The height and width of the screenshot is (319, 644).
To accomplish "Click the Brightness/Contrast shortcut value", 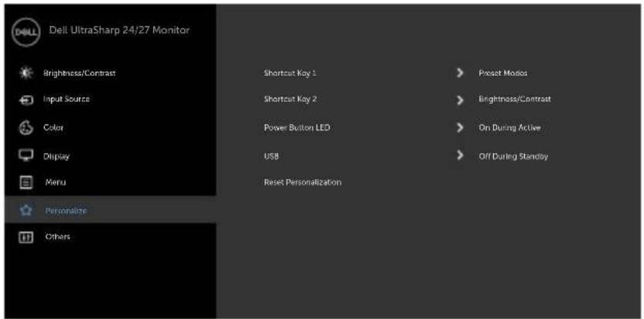I will 515,99.
